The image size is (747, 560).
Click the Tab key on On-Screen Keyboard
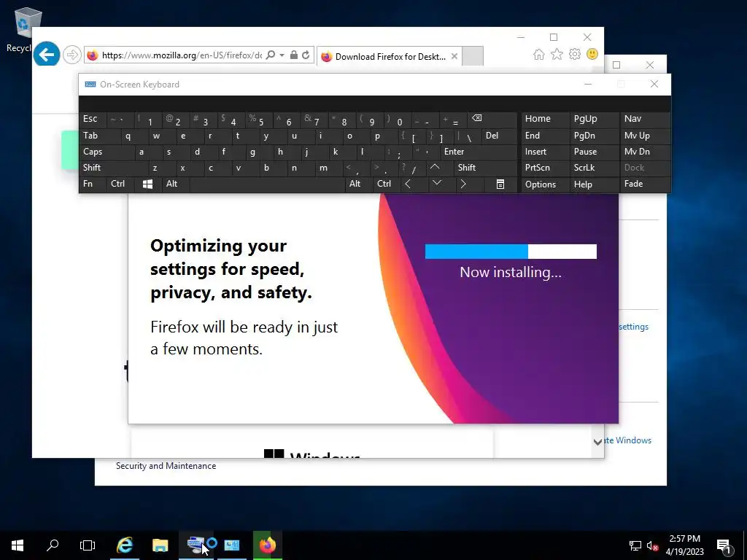[98, 136]
